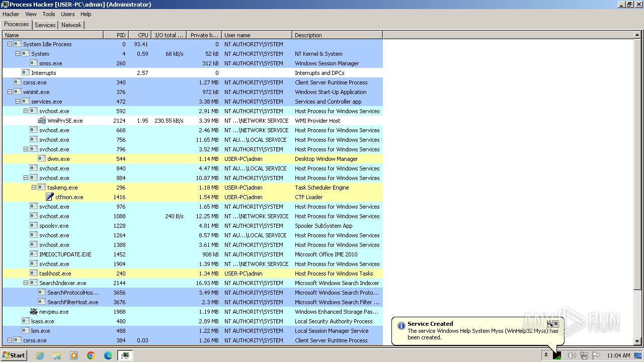Collapse svchost.exe PID 796 node
The height and width of the screenshot is (362, 644).
pos(26,149)
